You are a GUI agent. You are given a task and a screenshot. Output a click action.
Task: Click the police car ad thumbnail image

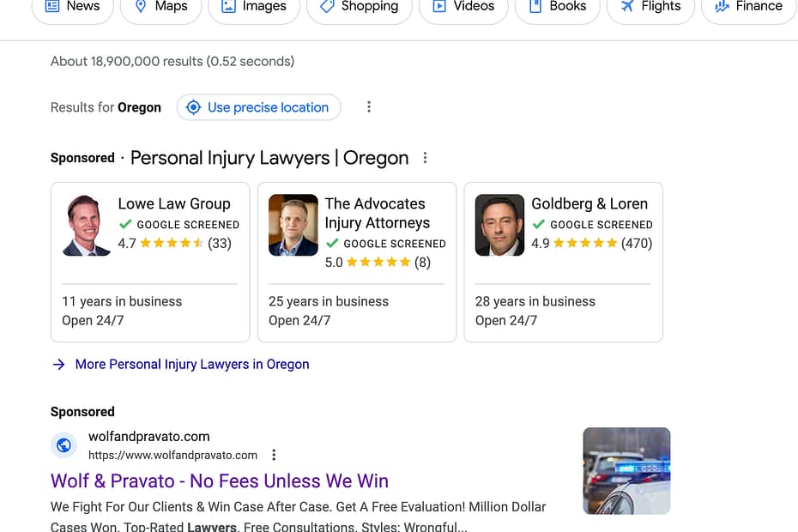pyautogui.click(x=626, y=471)
